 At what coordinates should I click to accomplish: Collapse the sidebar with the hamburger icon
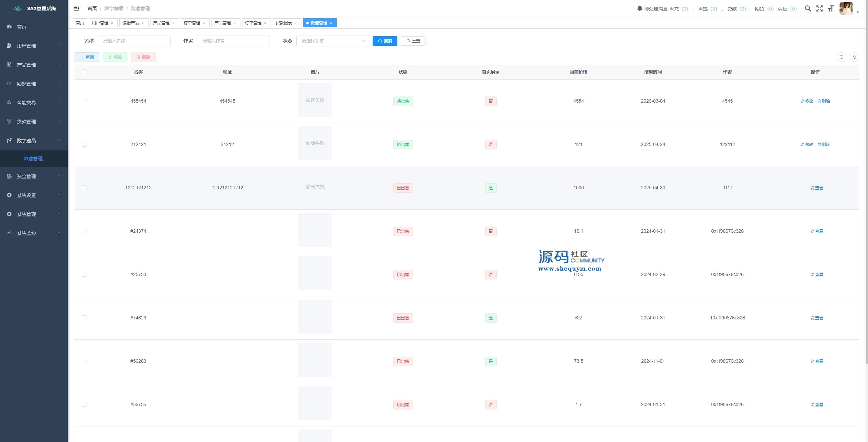pyautogui.click(x=76, y=8)
